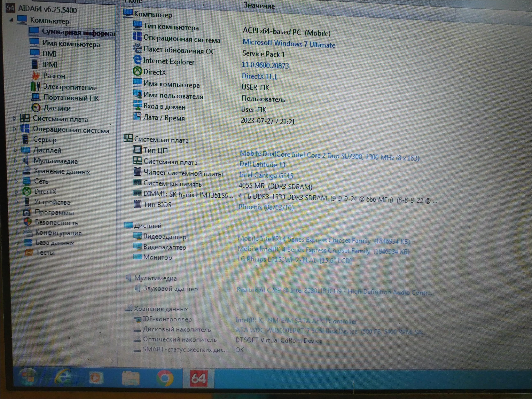Screen dimensions: 532x399
Task: Select the Оптический накопитель row
Action: [x=228, y=340]
